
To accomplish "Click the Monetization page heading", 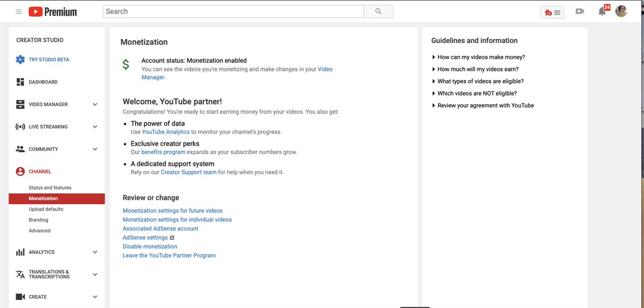I will [x=144, y=42].
